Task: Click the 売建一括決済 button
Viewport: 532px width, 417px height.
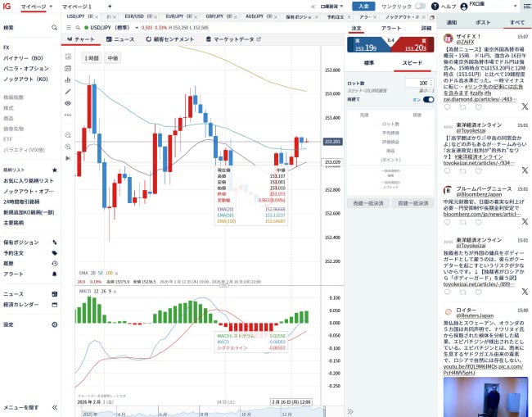Action: point(368,203)
